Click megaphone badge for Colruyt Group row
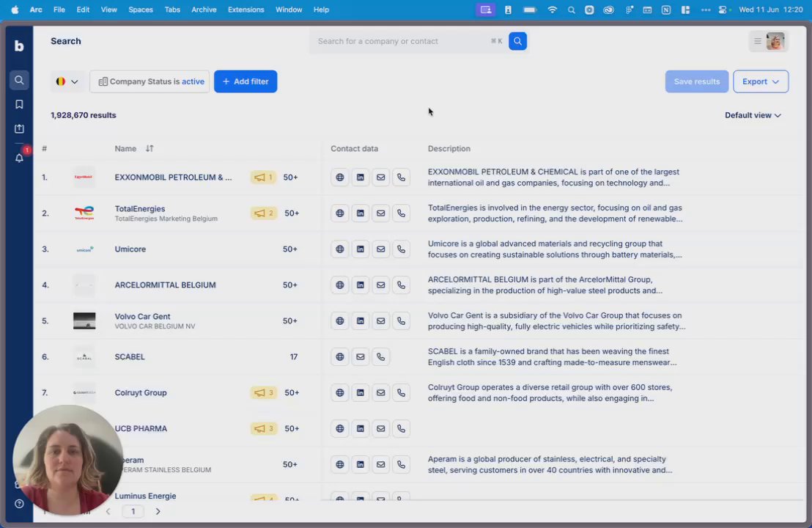812x528 pixels. [264, 393]
